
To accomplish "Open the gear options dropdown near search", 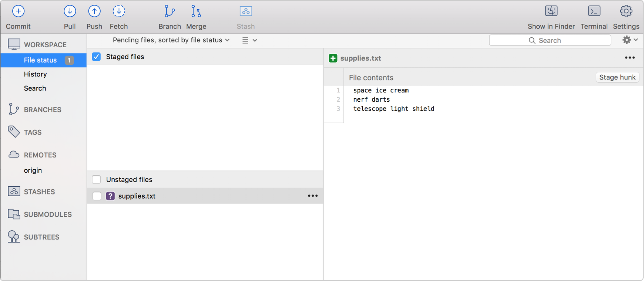I will tap(630, 40).
